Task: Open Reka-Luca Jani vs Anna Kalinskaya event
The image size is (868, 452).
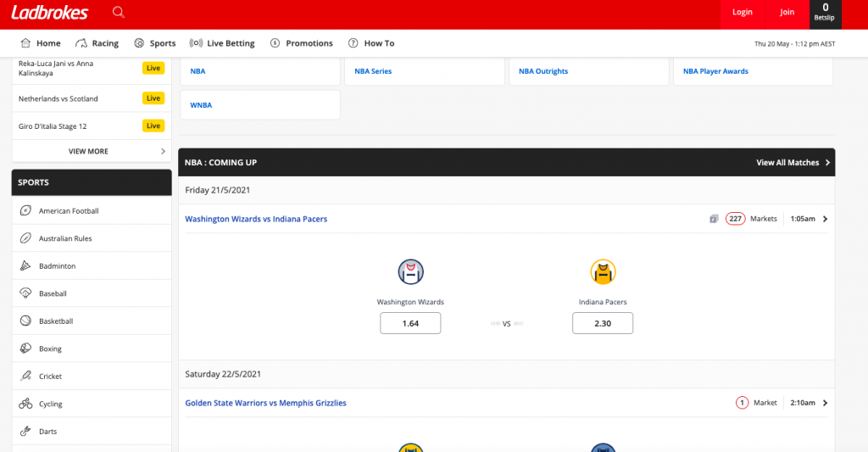Action: coord(56,68)
